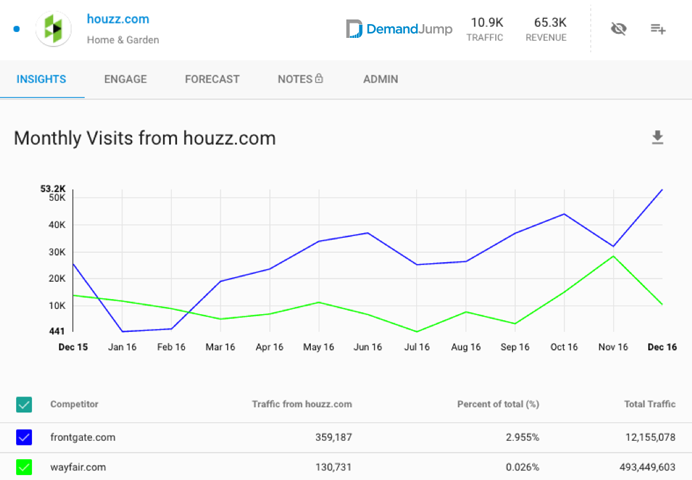Go to the Admin tab
Image resolution: width=692 pixels, height=480 pixels.
380,79
